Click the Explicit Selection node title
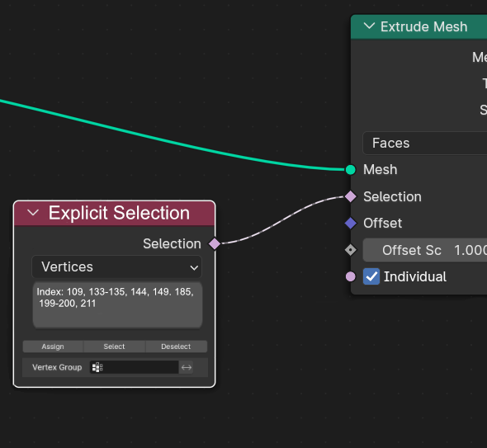 (x=119, y=213)
